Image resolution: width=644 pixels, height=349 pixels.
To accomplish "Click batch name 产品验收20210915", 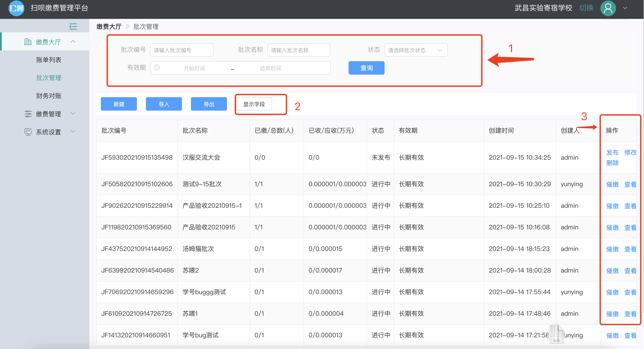I will [209, 227].
